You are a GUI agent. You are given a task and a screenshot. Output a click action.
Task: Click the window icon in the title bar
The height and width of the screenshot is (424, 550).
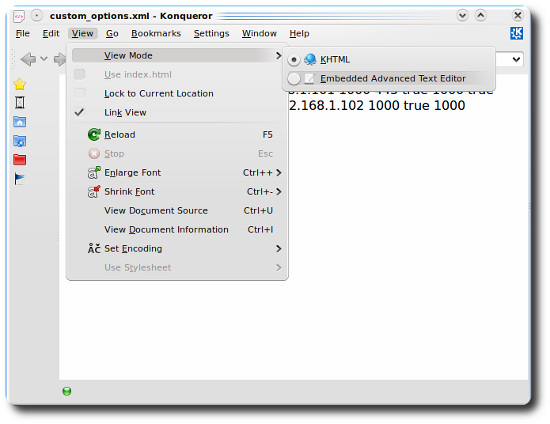pos(19,16)
